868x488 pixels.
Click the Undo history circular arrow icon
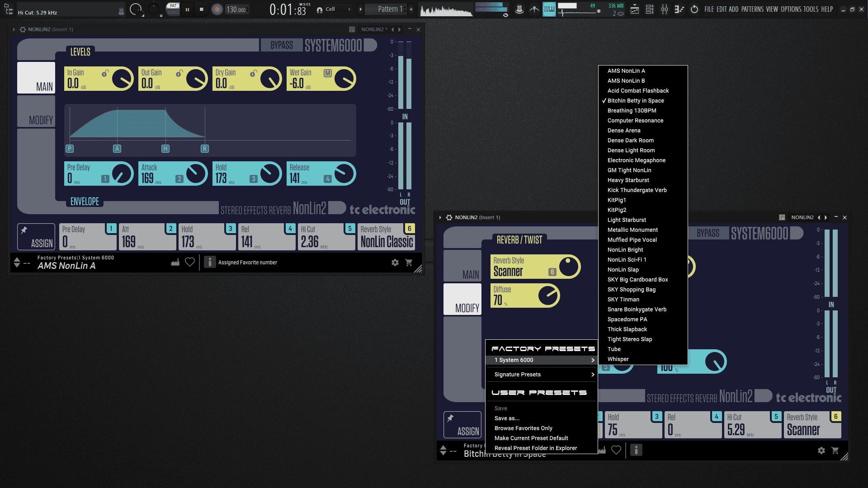pos(694,9)
